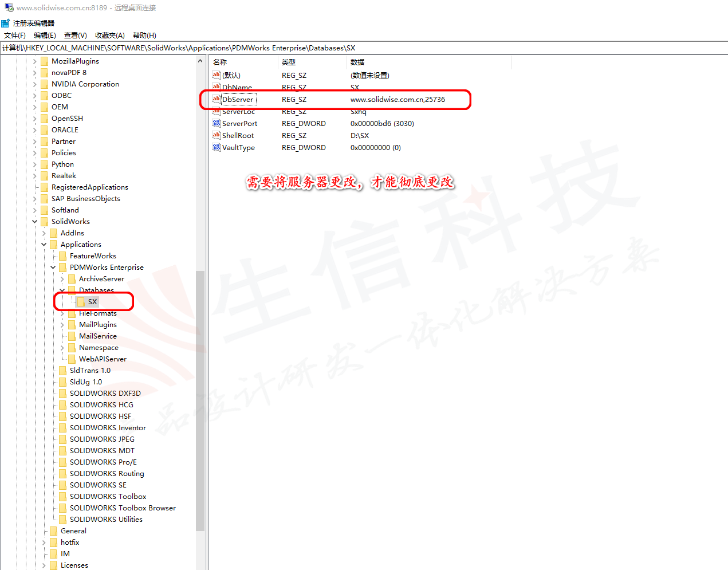Viewport: 728px width, 570px height.
Task: Expand the ArchiveServer tree node
Action: 62,279
